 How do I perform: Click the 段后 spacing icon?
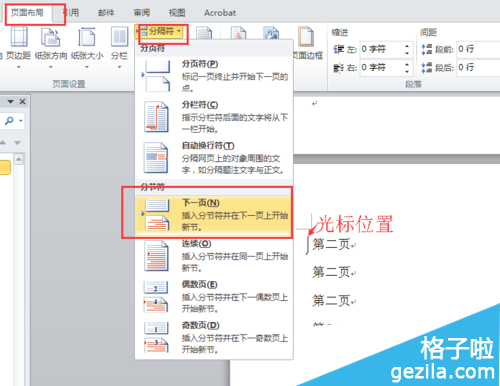[427, 68]
